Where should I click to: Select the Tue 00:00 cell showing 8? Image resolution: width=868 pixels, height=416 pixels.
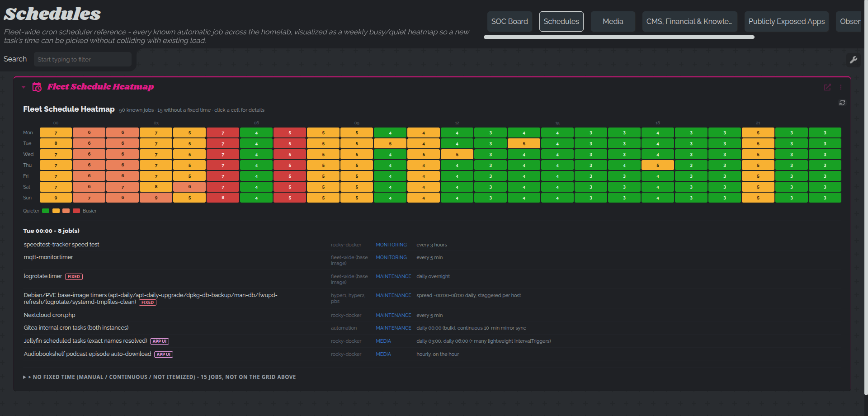point(56,143)
